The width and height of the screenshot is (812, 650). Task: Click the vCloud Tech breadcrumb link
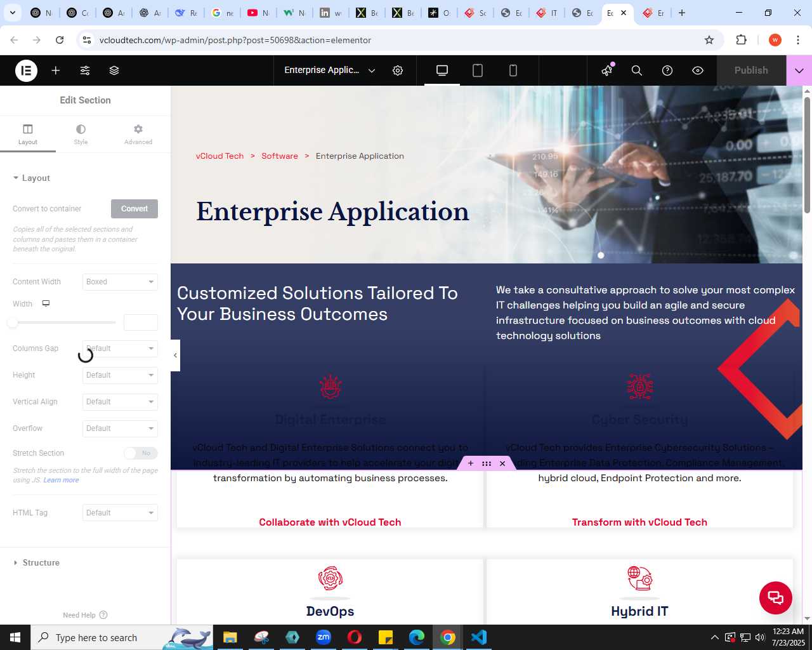click(219, 156)
